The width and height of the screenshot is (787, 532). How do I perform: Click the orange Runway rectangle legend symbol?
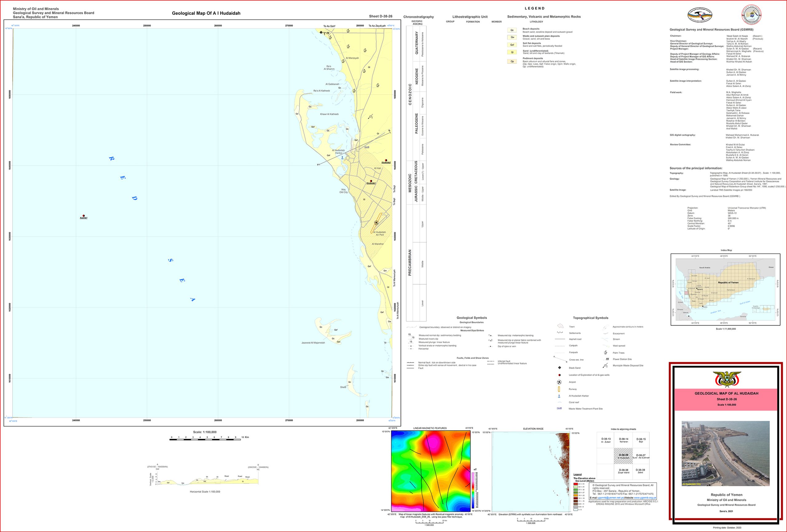click(559, 389)
